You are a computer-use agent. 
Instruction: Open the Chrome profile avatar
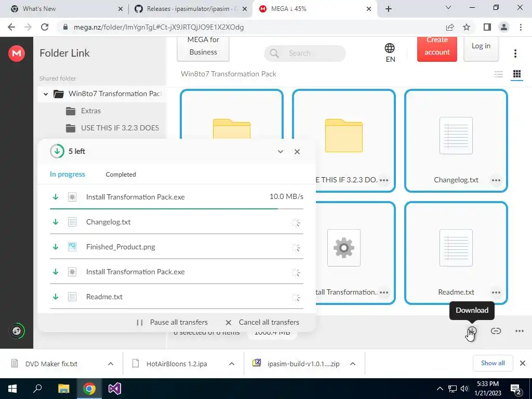point(504,27)
